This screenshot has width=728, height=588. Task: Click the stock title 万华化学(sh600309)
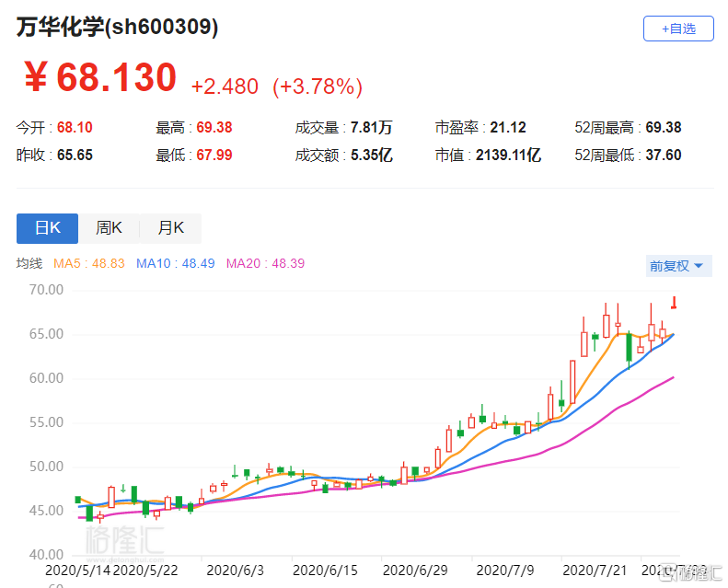coord(118,27)
